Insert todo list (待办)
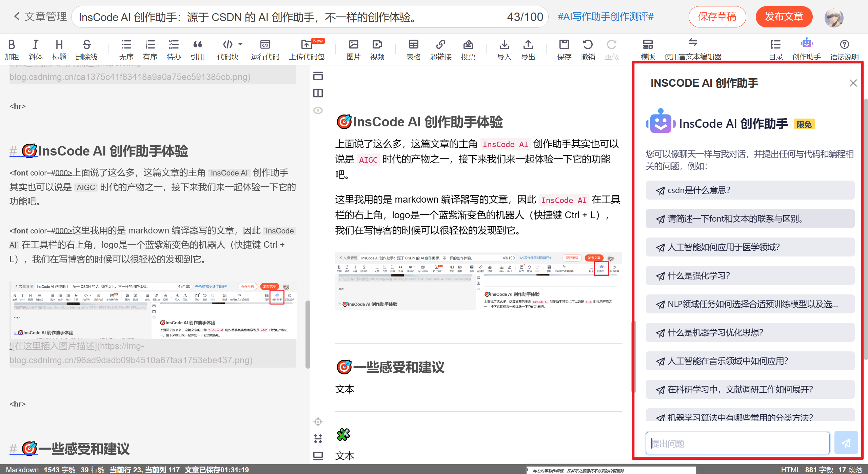 (174, 49)
